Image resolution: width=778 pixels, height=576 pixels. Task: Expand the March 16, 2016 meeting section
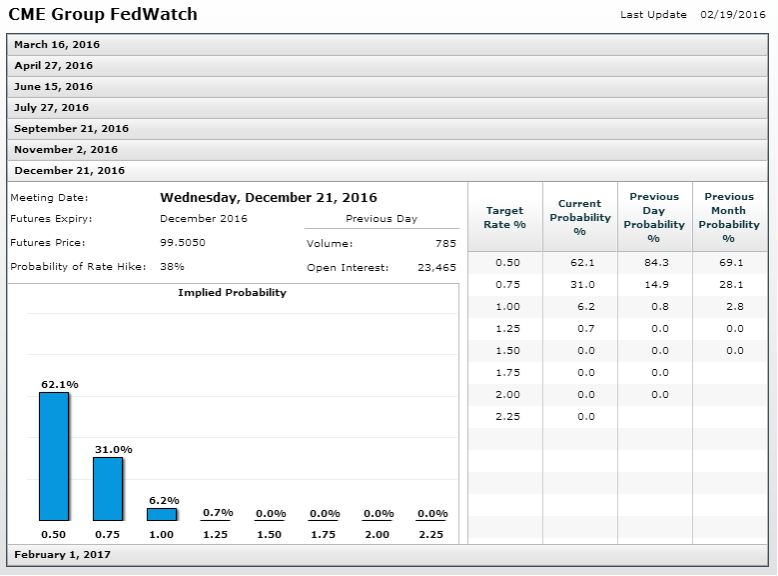tap(57, 45)
